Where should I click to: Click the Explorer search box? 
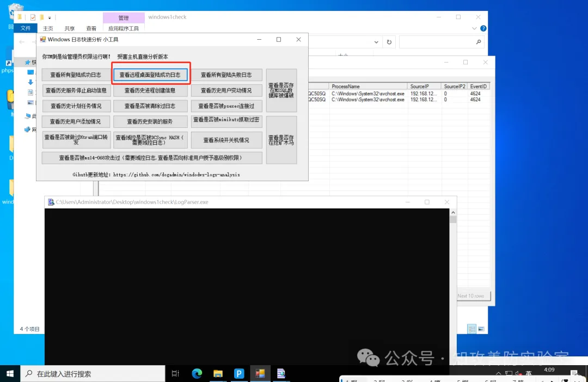point(442,42)
